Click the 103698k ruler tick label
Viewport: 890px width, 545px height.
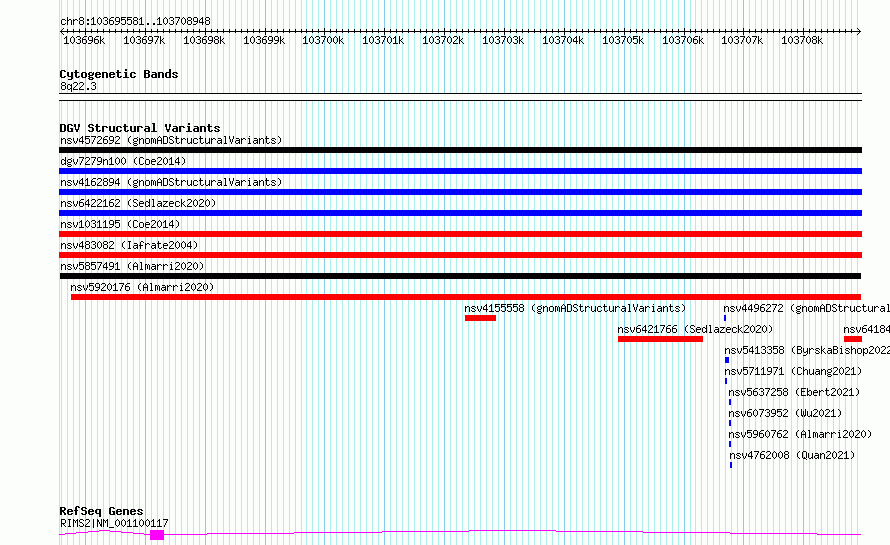click(204, 40)
